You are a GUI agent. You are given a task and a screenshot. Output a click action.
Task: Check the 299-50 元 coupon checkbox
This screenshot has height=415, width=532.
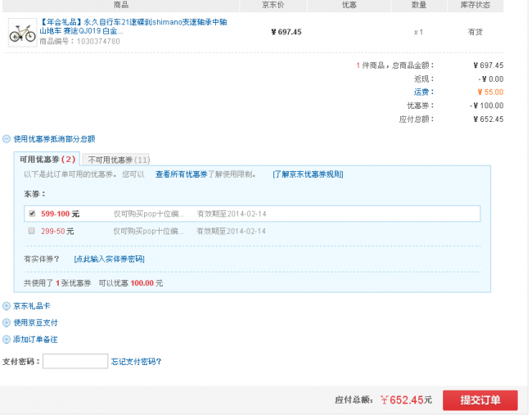tap(32, 232)
